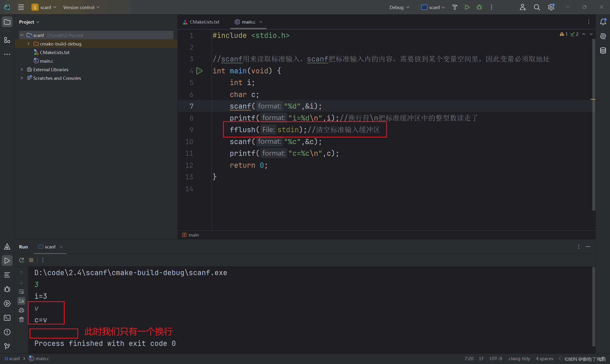Open the Terminal tool window icon
Image resolution: width=610 pixels, height=364 pixels.
[x=7, y=318]
